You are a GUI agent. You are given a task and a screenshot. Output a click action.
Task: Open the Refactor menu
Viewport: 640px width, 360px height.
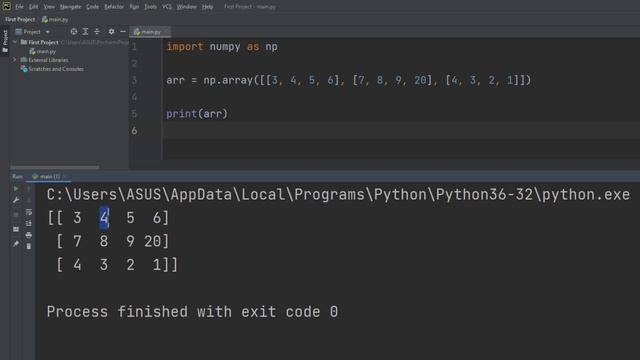[x=114, y=7]
